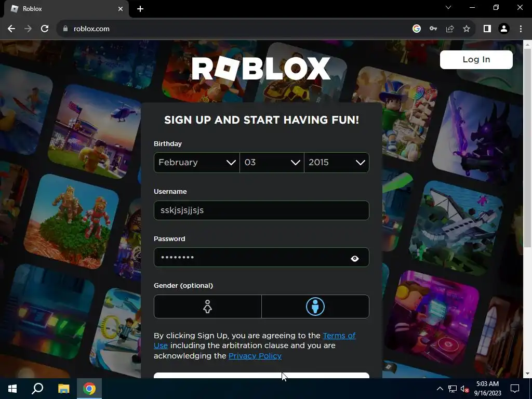This screenshot has width=532, height=399.
Task: Click the padlock site info icon
Action: tap(65, 29)
